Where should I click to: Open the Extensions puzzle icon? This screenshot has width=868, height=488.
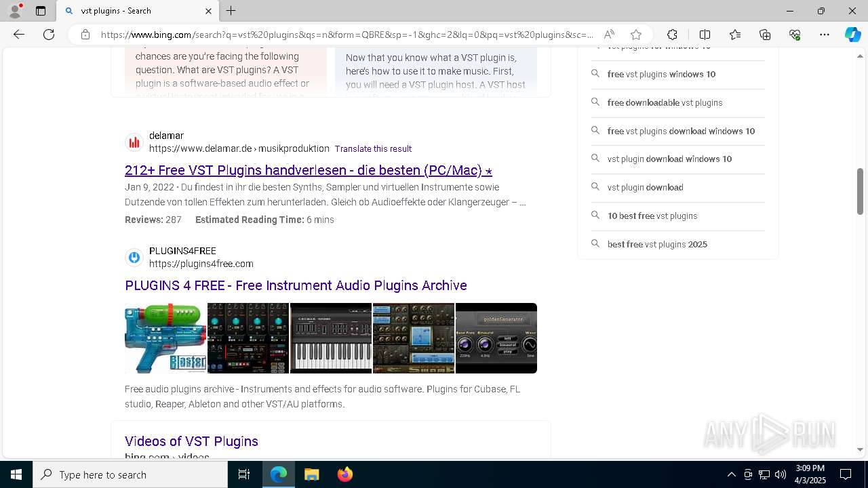click(672, 35)
